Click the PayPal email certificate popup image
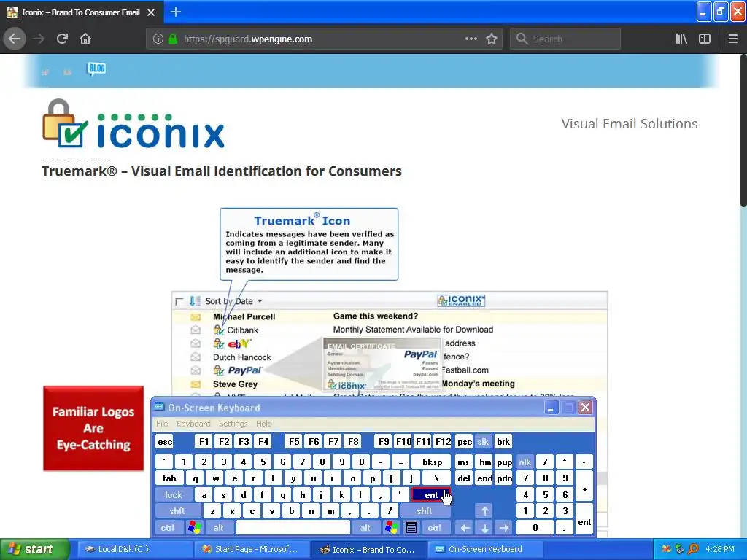 point(382,365)
